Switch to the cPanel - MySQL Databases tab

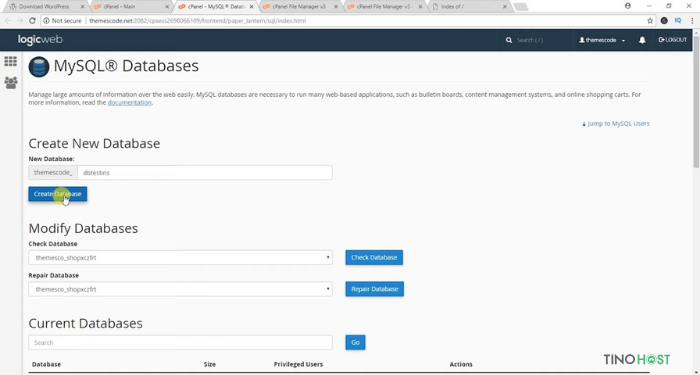pos(216,7)
